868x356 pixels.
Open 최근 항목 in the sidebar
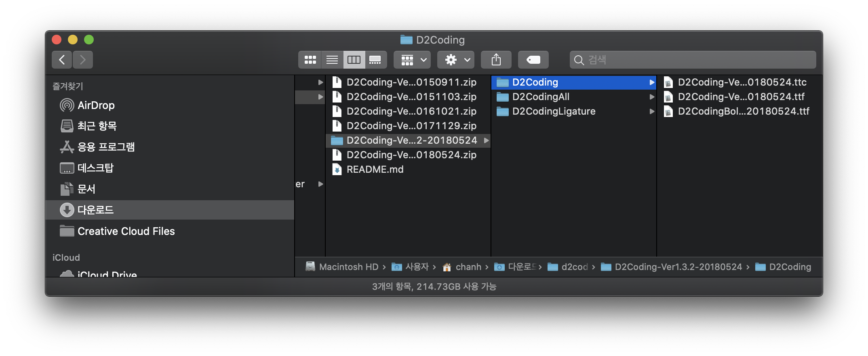pos(170,126)
